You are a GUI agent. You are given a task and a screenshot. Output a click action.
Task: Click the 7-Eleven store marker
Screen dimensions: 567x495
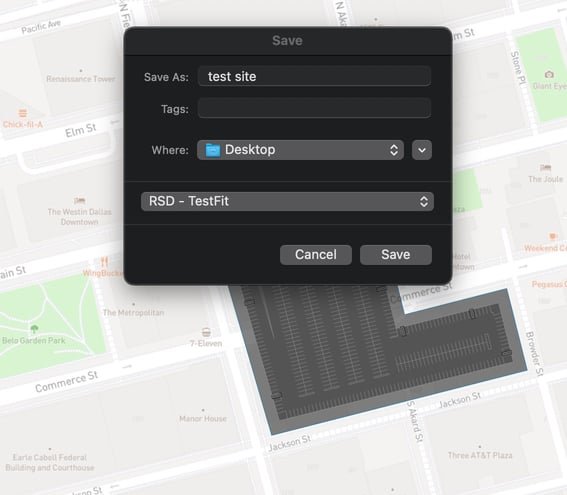(x=206, y=332)
